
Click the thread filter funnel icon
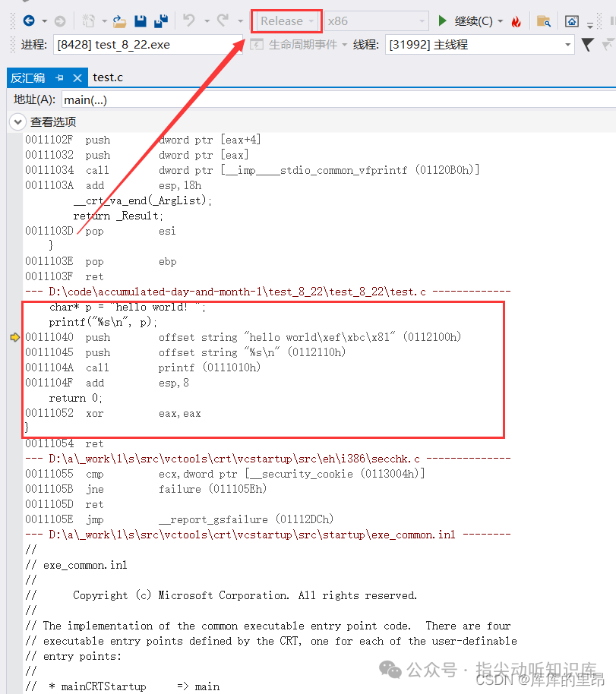point(587,45)
